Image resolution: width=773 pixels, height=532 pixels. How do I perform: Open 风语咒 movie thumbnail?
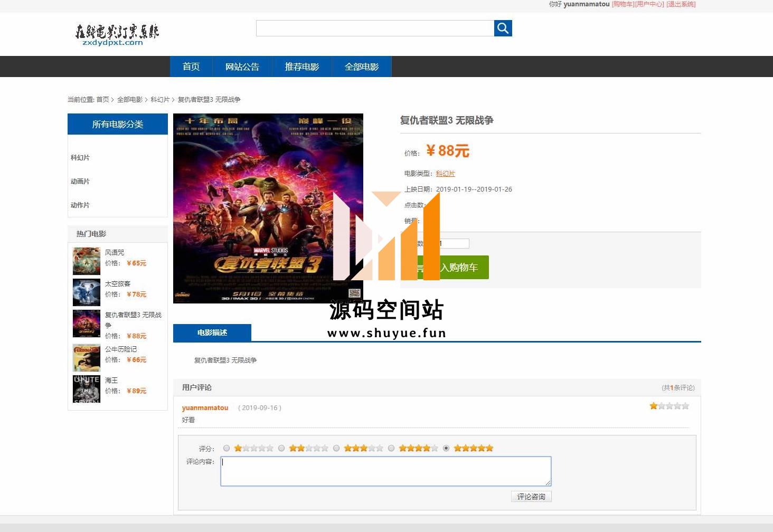click(87, 261)
